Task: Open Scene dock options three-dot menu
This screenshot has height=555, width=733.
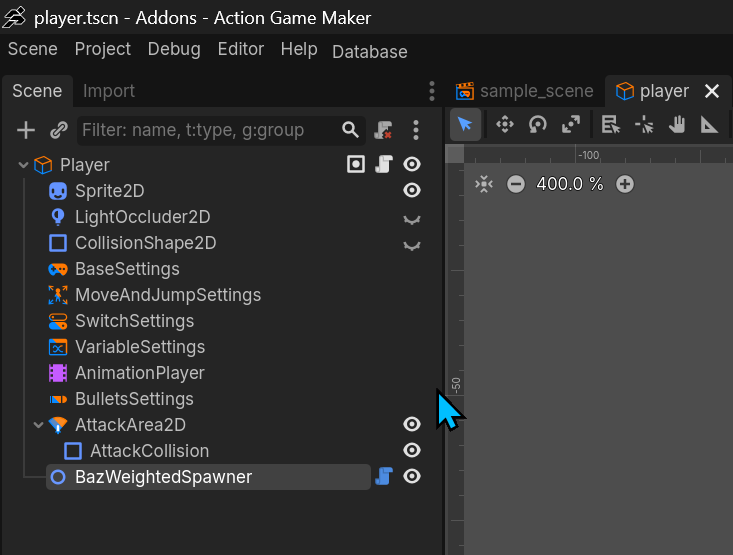Action: [x=431, y=91]
